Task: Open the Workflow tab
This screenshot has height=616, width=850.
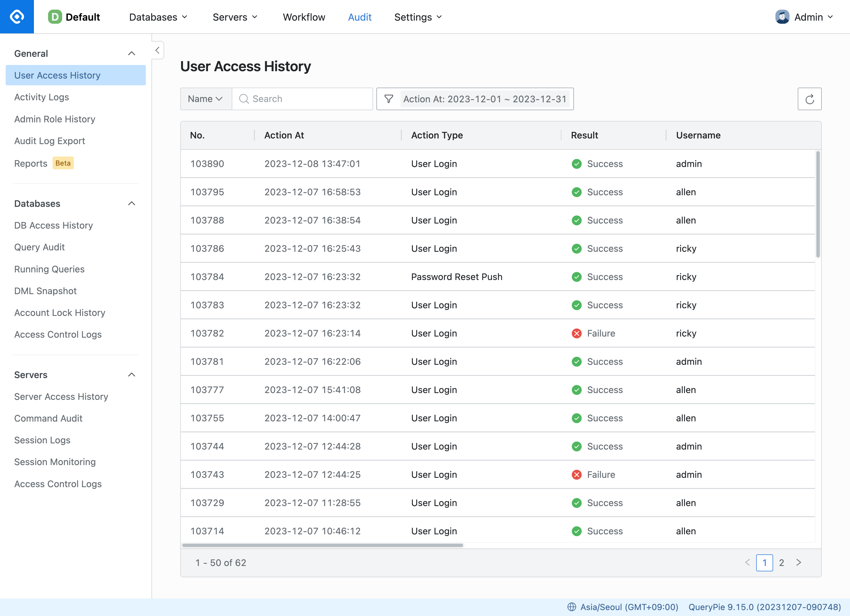Action: pos(304,17)
